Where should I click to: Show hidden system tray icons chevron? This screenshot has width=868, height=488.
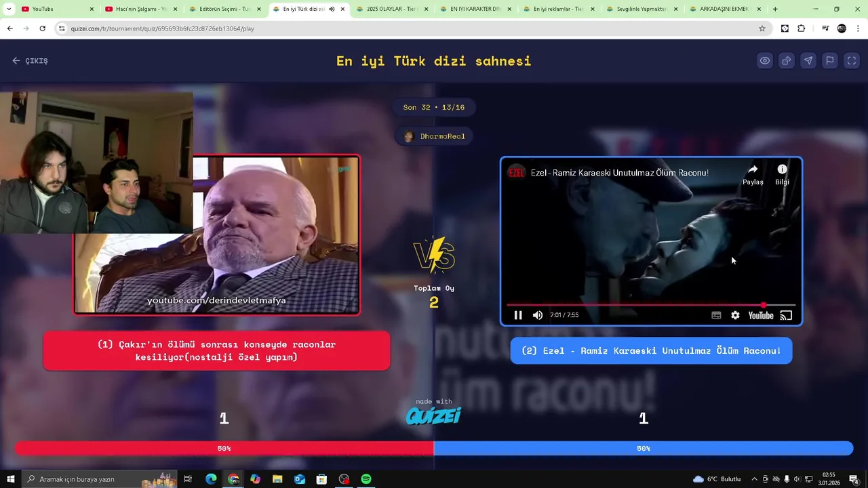pyautogui.click(x=755, y=479)
